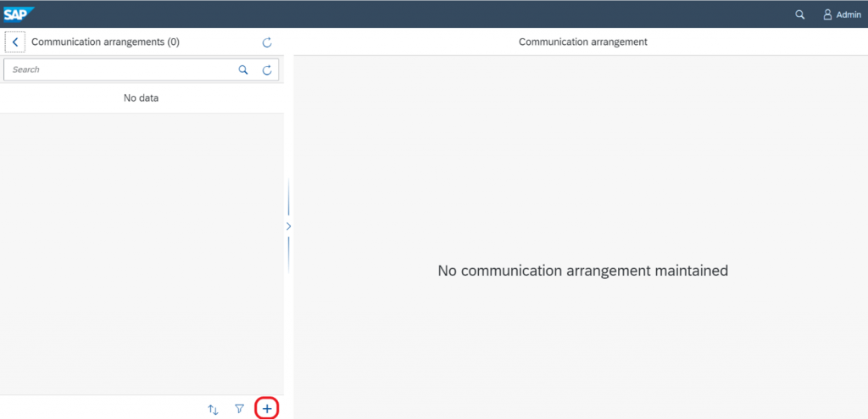The image size is (868, 419).
Task: Add a new communication arrangement
Action: coord(267,409)
